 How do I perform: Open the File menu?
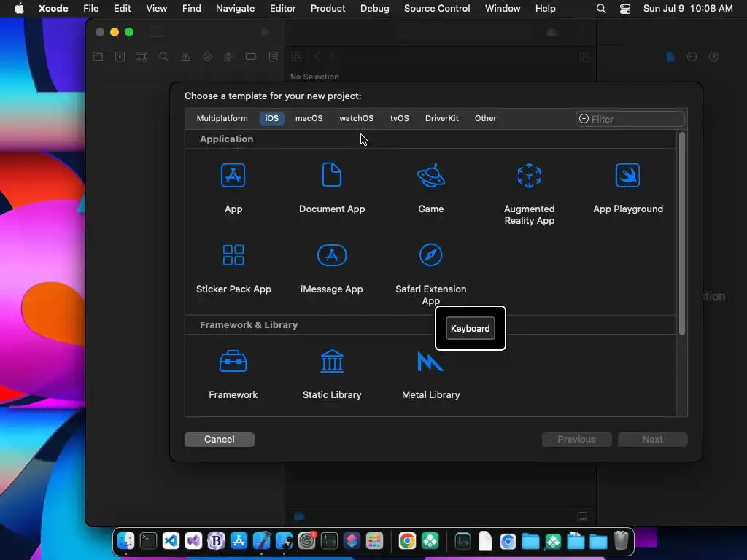tap(90, 8)
